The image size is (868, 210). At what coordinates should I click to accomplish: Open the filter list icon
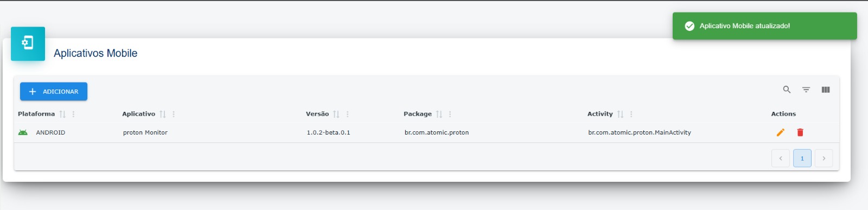(x=806, y=90)
